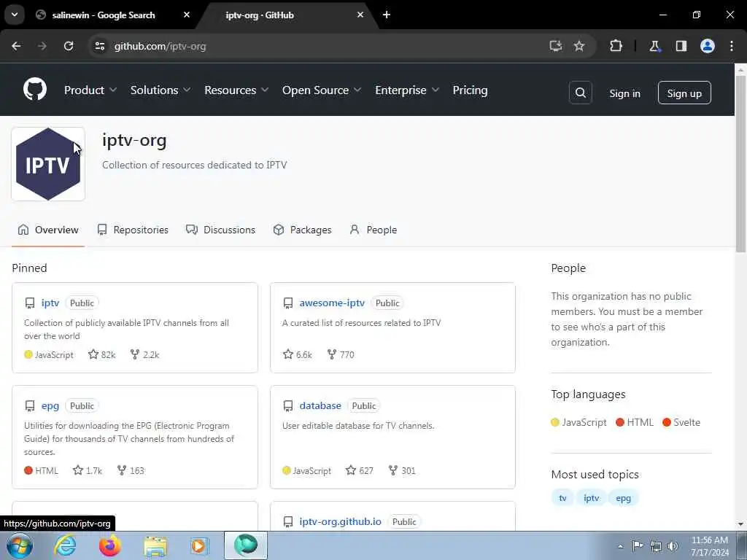Image resolution: width=747 pixels, height=560 pixels.
Task: Click the fork count 2.2k on iptv
Action: (x=145, y=355)
